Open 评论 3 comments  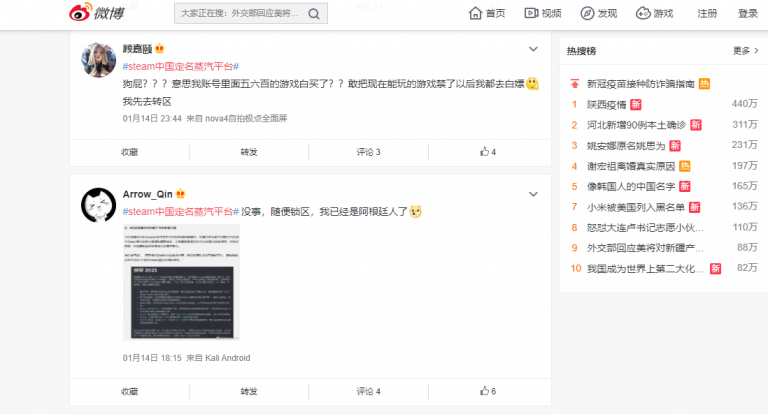pos(368,152)
